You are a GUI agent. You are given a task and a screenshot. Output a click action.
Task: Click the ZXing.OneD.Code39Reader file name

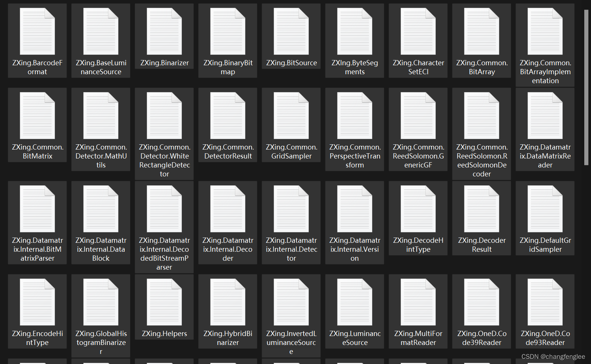[482, 338]
